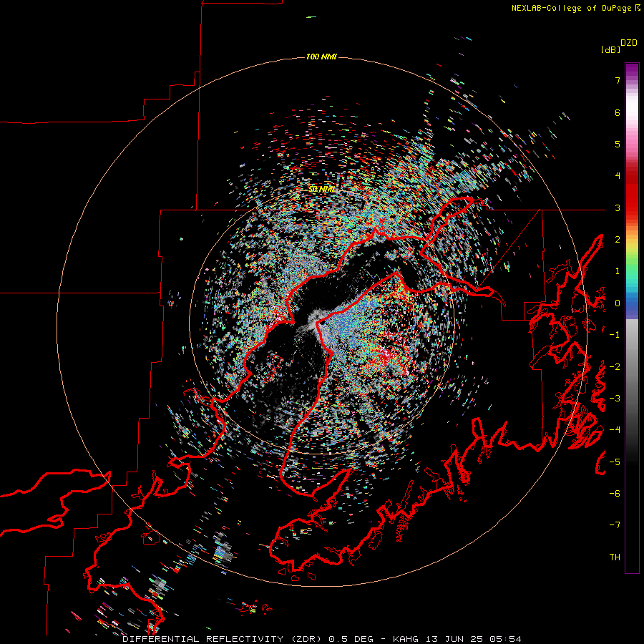
Task: Click the -5 value on the color scale
Action: point(615,462)
